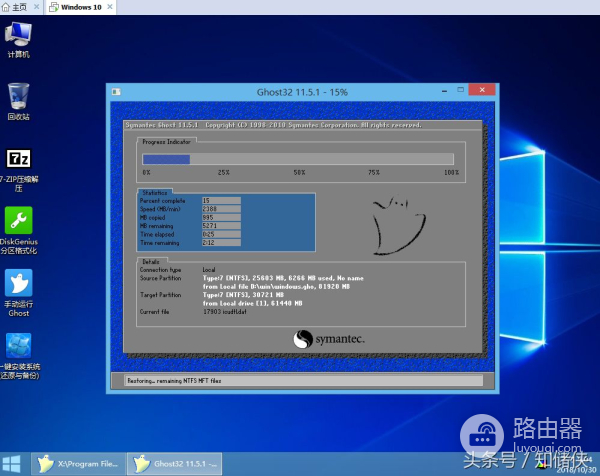The image size is (600, 476).
Task: Click the Restoring status bar at bottom
Action: click(301, 381)
